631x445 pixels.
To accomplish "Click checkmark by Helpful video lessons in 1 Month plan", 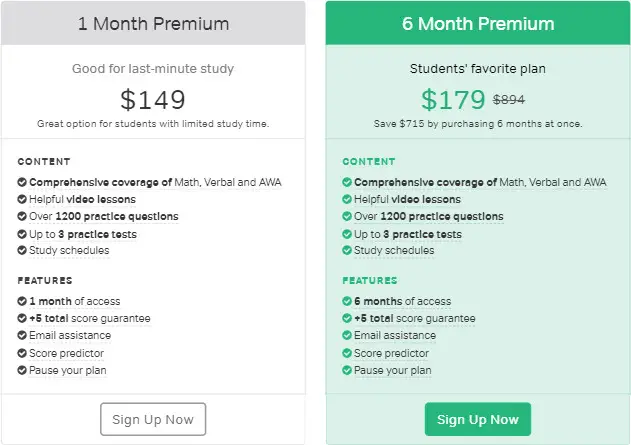I will coord(22,199).
